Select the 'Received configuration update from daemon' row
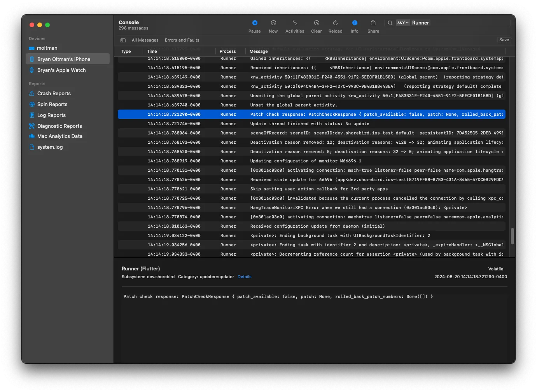This screenshot has width=537, height=392. (x=311, y=226)
